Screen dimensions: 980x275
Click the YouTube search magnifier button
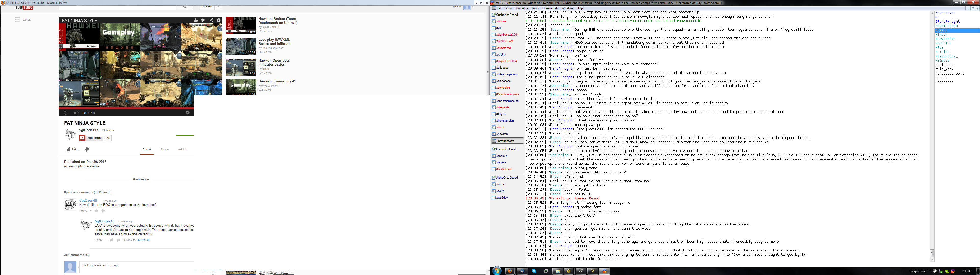pos(185,7)
